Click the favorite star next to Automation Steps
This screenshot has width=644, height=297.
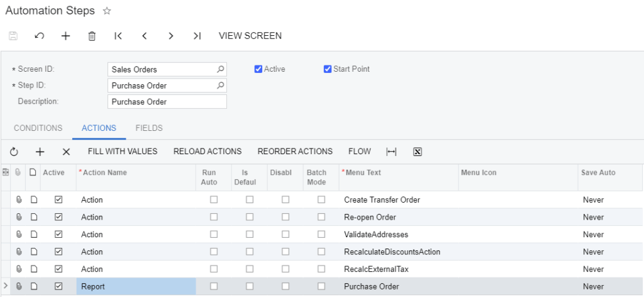pos(107,11)
